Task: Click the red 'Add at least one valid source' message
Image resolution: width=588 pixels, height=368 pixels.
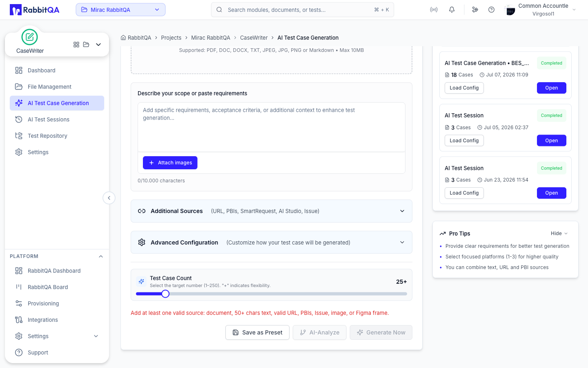Action: (x=260, y=313)
